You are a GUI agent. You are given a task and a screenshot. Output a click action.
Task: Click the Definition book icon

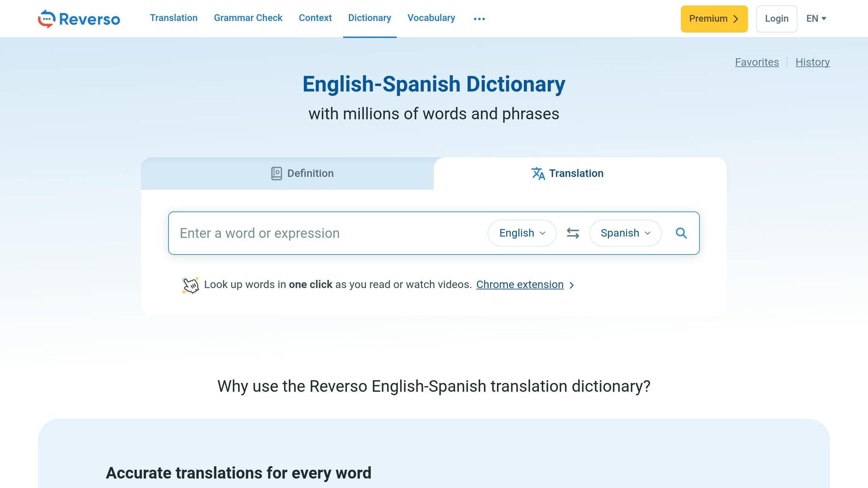coord(276,173)
